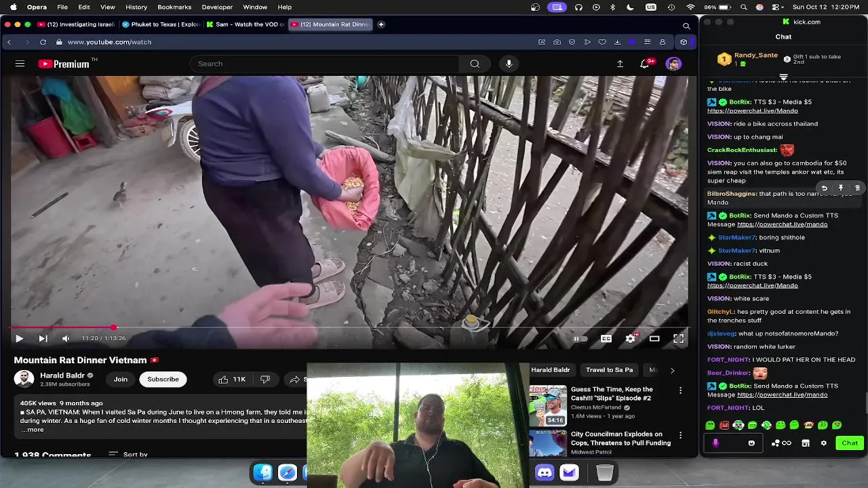Image resolution: width=868 pixels, height=488 pixels.
Task: Play the YouTube video
Action: click(x=19, y=338)
